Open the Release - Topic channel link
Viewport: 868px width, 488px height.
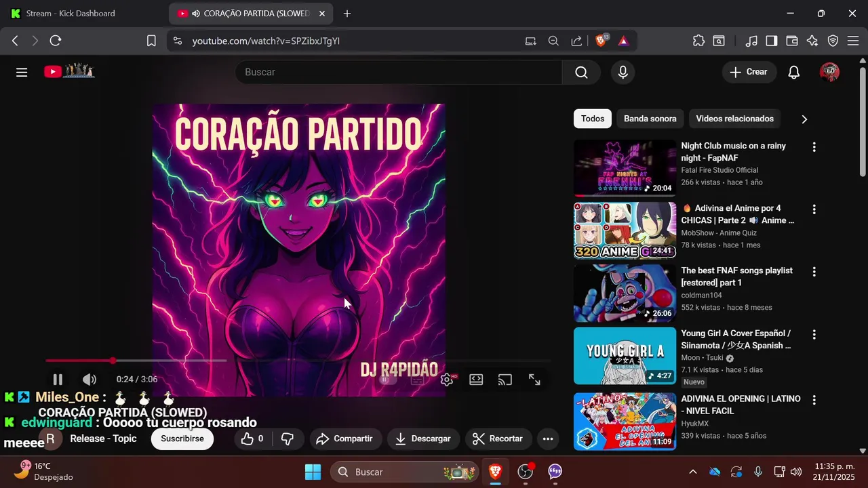[103, 439]
